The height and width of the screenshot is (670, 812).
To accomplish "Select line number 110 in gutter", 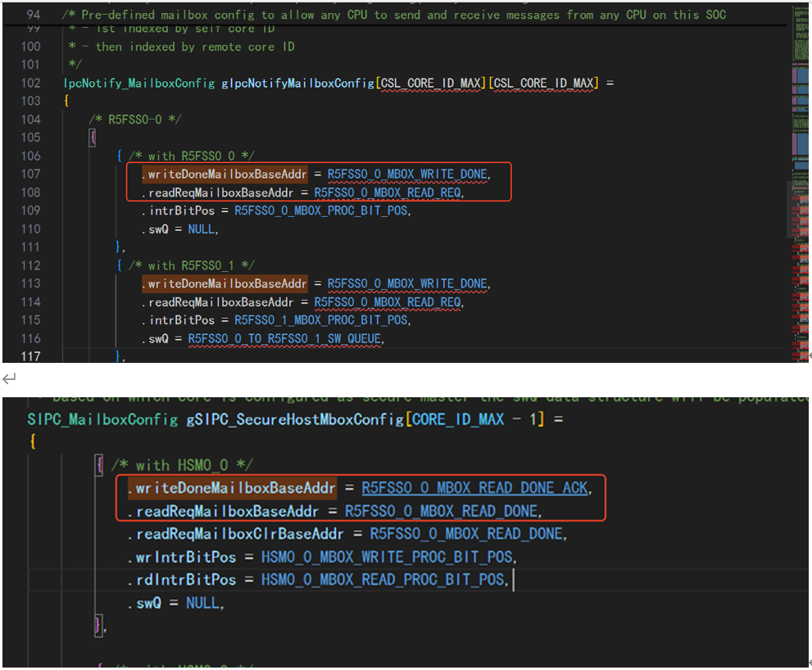I will (30, 229).
